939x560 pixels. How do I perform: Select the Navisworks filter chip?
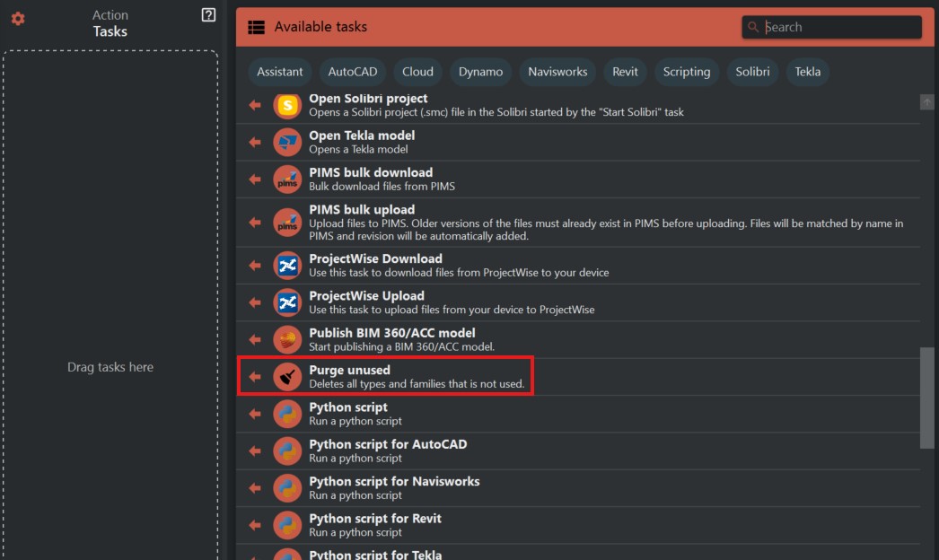pyautogui.click(x=557, y=72)
